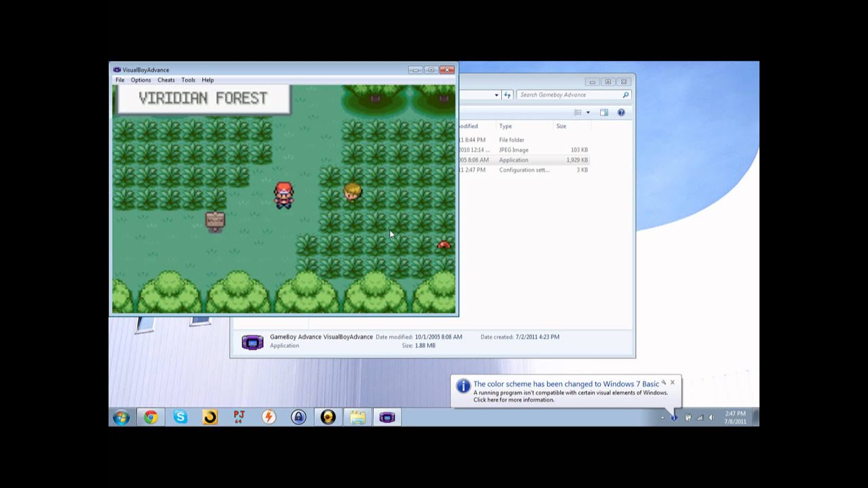Open Skype from the taskbar
Viewport: 868px width, 488px height.
180,418
